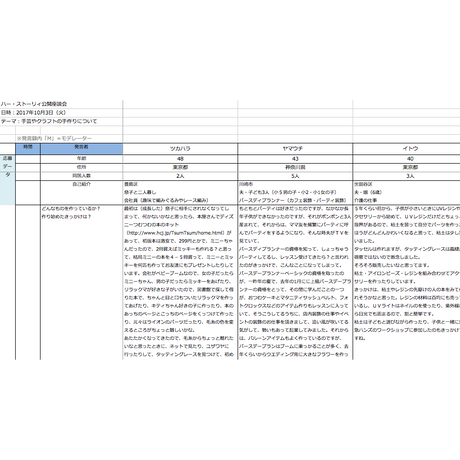Select the イトウ header cell
The width and height of the screenshot is (460, 460).
pos(407,149)
